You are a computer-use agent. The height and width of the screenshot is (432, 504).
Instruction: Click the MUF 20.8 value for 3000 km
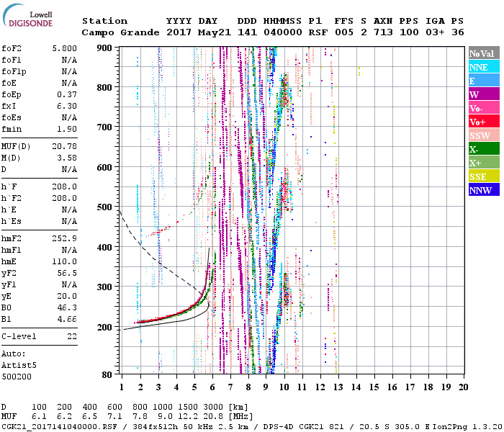[x=213, y=417]
